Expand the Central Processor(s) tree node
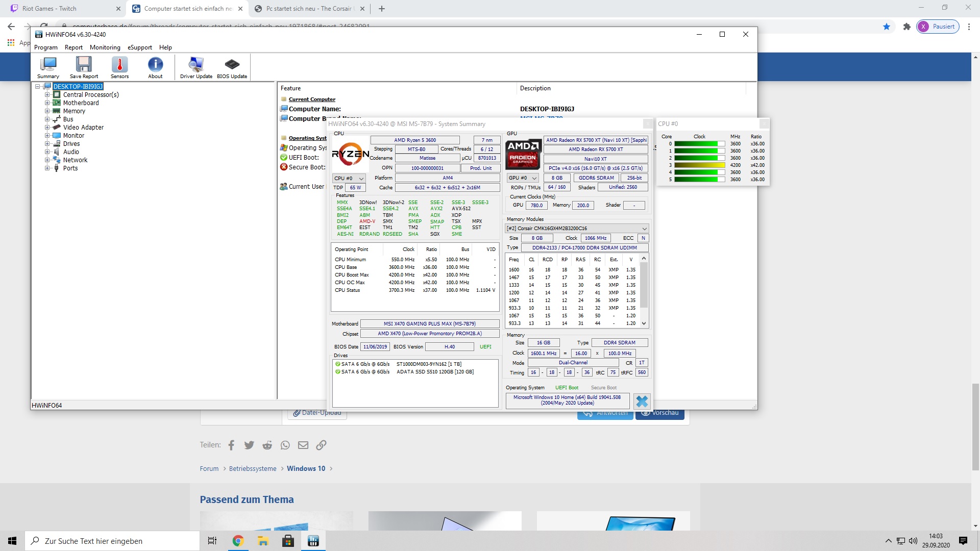This screenshot has width=980, height=551. tap(47, 95)
